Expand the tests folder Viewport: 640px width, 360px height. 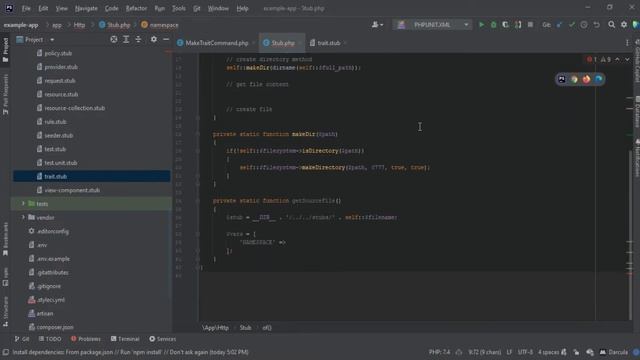[23, 203]
